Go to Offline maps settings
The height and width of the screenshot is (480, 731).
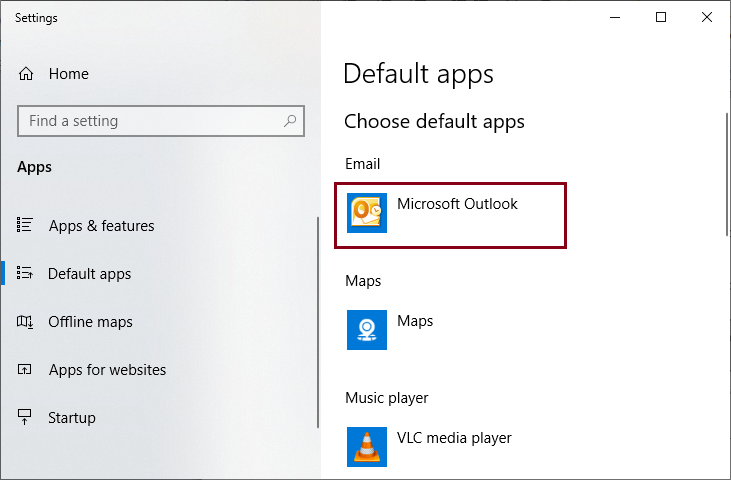(x=90, y=322)
